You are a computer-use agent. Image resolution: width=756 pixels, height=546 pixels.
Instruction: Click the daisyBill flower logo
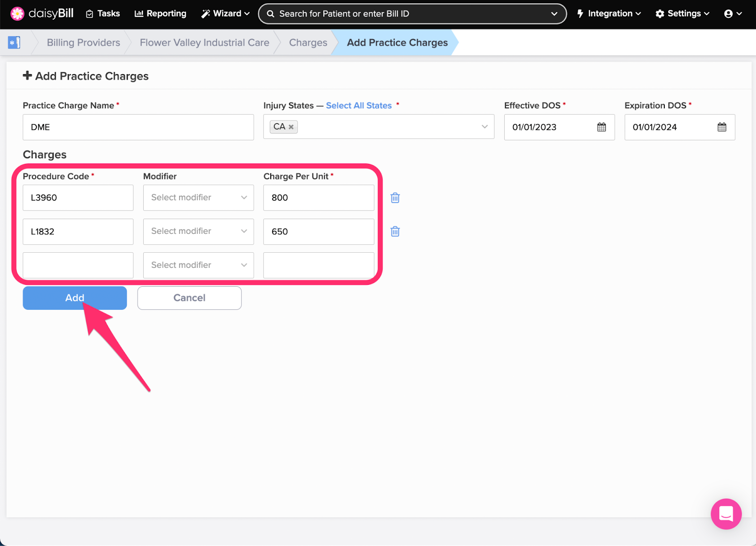pos(17,14)
